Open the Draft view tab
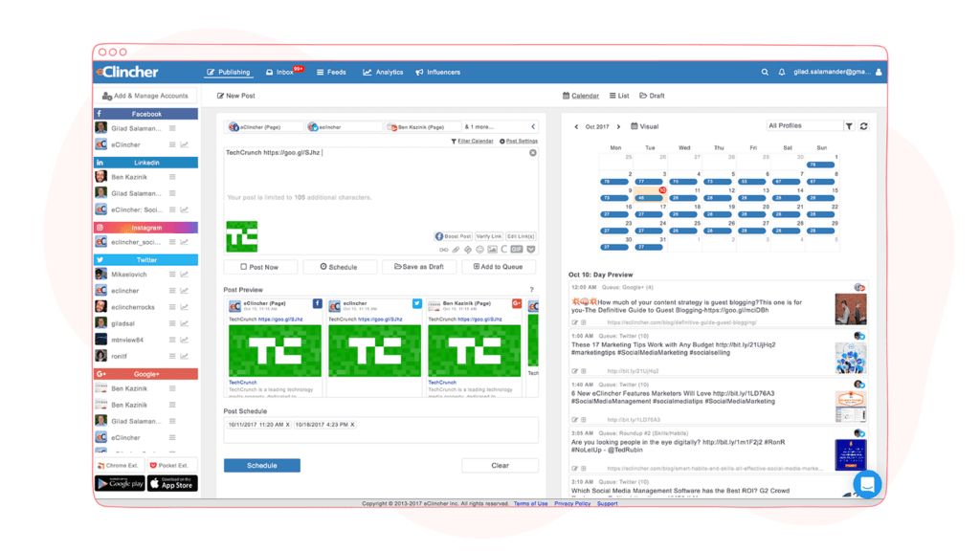Viewport: 980px width, 551px height. coord(652,96)
